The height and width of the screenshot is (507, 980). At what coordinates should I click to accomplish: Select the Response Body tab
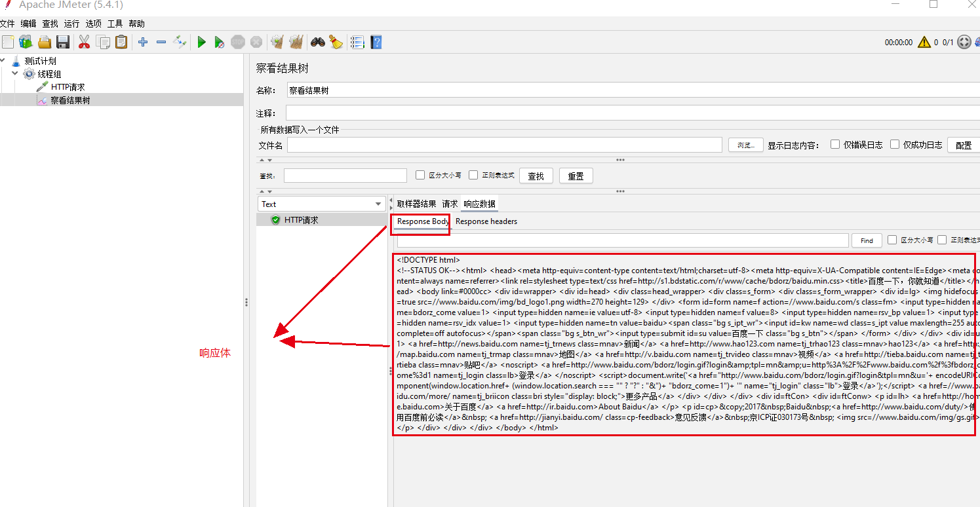(423, 221)
